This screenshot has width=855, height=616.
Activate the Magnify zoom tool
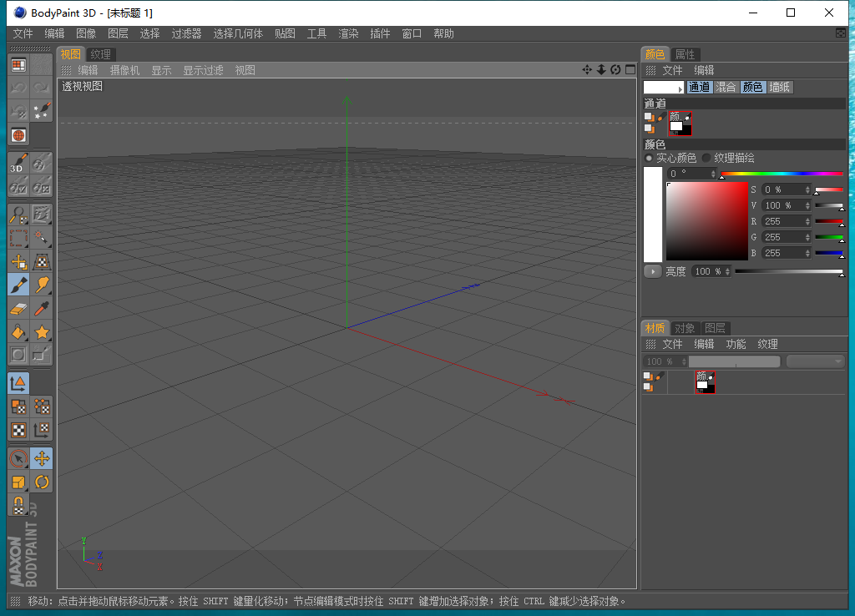[x=18, y=215]
